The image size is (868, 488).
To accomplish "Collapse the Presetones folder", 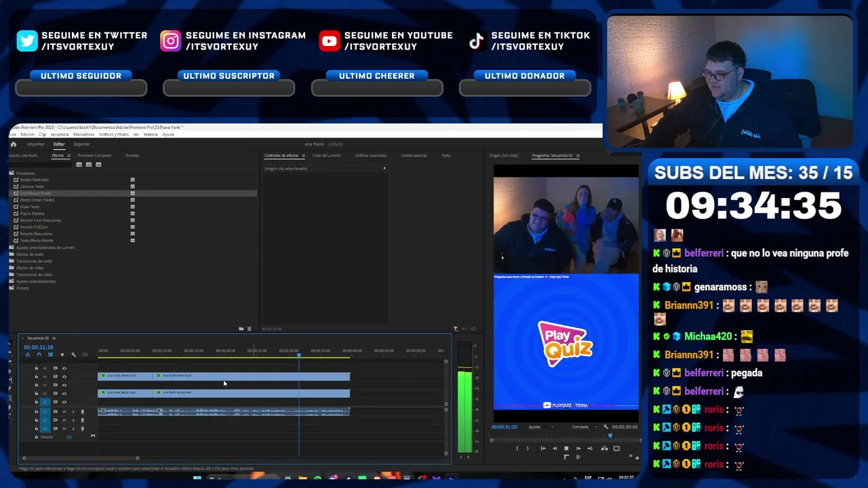I will [x=11, y=173].
